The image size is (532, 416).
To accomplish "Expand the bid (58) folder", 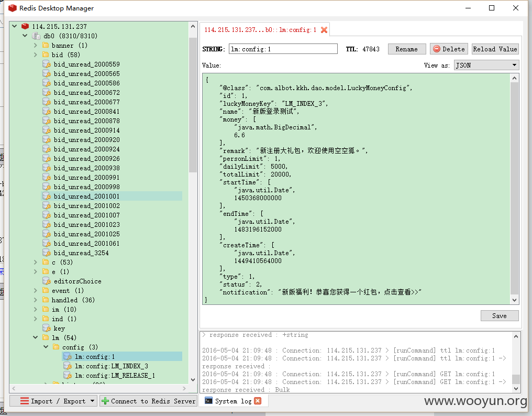I will click(36, 54).
